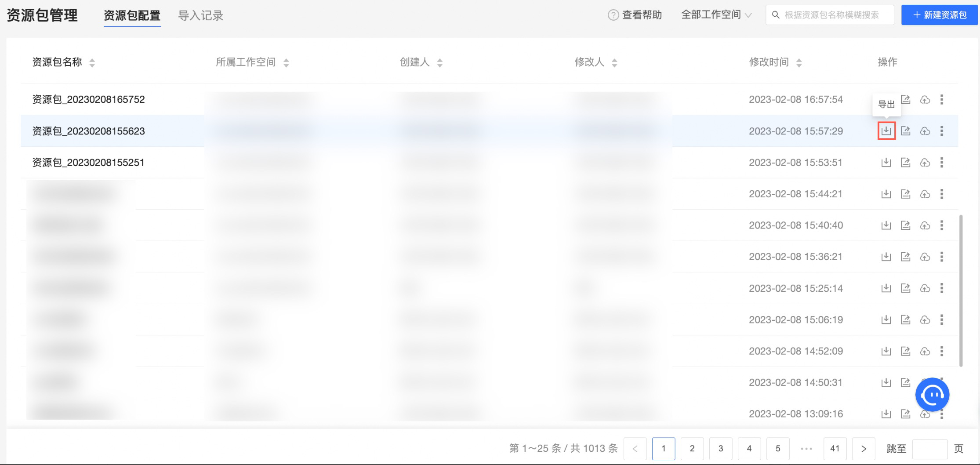The width and height of the screenshot is (980, 465).
Task: Open more menu in 15:36:21 row
Action: click(941, 257)
